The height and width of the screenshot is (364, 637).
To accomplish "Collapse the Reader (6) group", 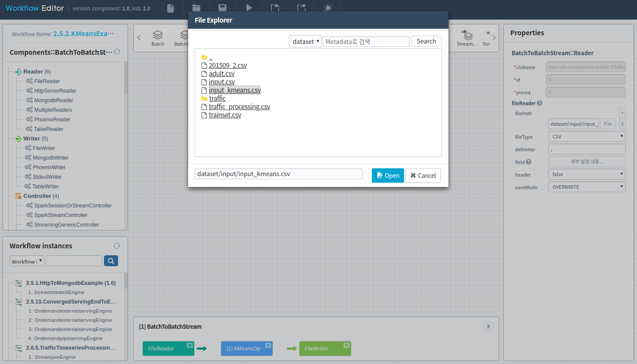I will 18,72.
